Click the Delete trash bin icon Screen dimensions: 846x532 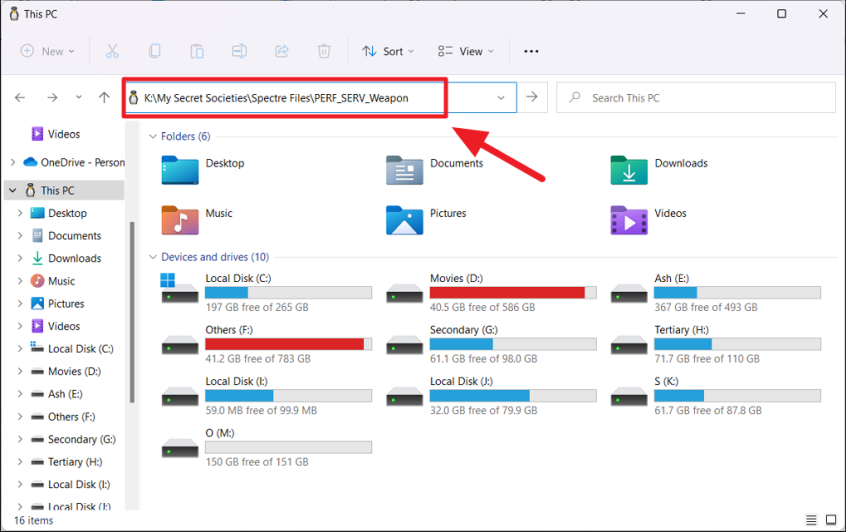pos(324,51)
